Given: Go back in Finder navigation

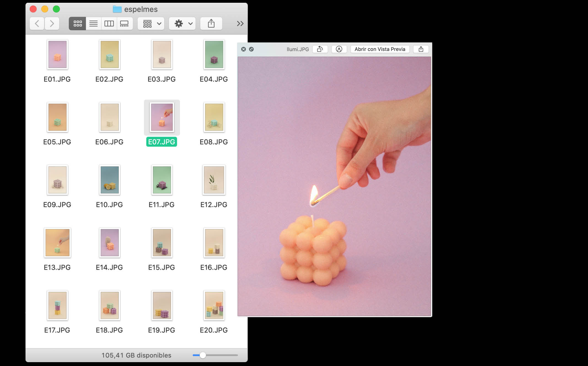Looking at the screenshot, I should tap(37, 24).
